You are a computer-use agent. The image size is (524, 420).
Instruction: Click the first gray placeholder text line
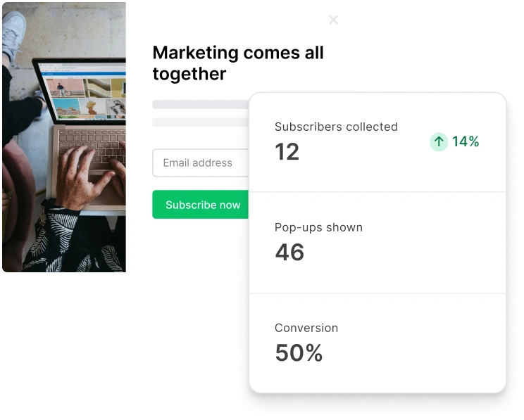click(201, 105)
